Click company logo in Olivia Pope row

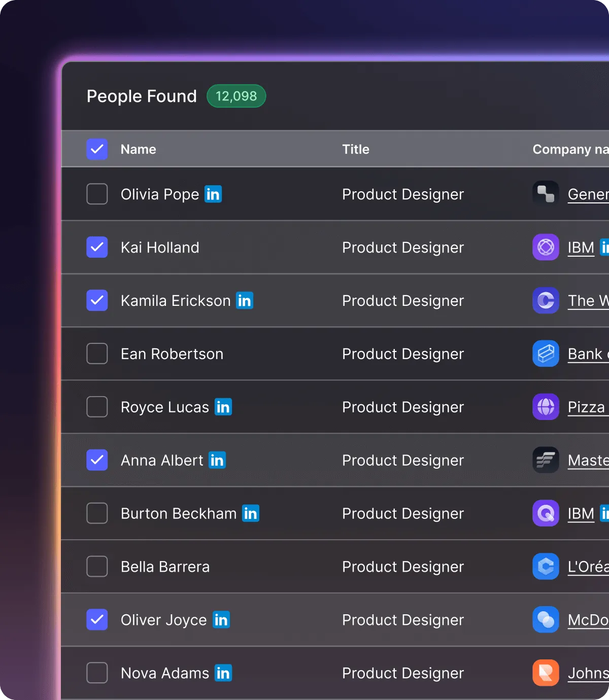(546, 194)
